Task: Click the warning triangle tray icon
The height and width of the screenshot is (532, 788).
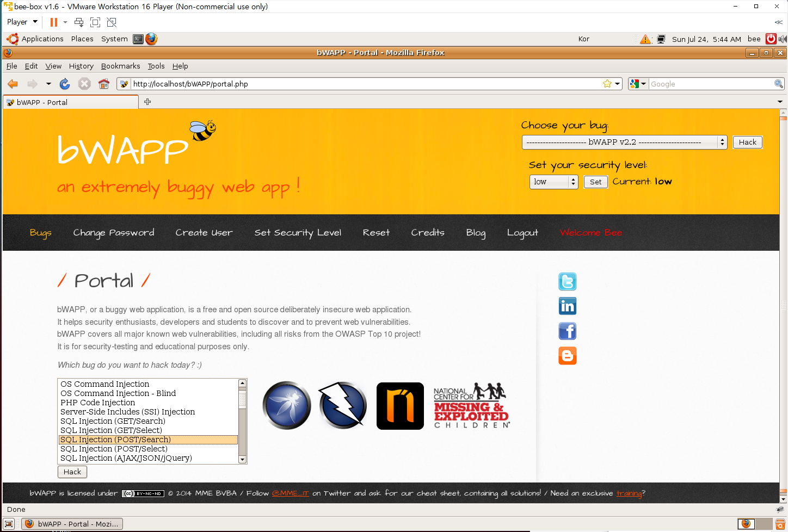Action: click(x=645, y=39)
